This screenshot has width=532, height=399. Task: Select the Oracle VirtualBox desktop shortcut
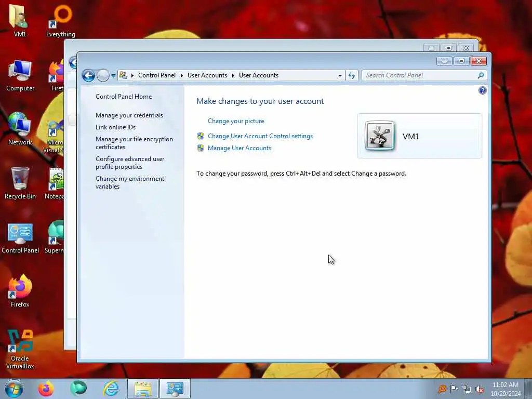pos(20,350)
